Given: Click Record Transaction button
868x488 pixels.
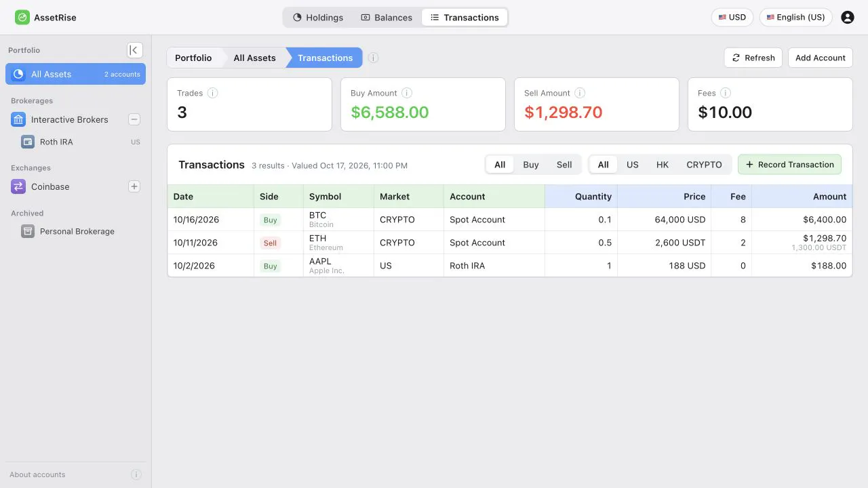Looking at the screenshot, I should [x=789, y=165].
